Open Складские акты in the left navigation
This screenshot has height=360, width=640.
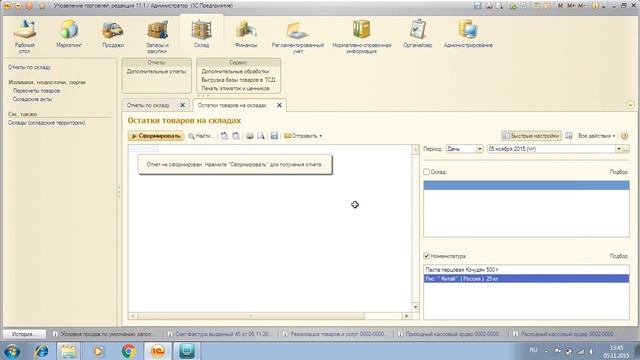[x=32, y=99]
